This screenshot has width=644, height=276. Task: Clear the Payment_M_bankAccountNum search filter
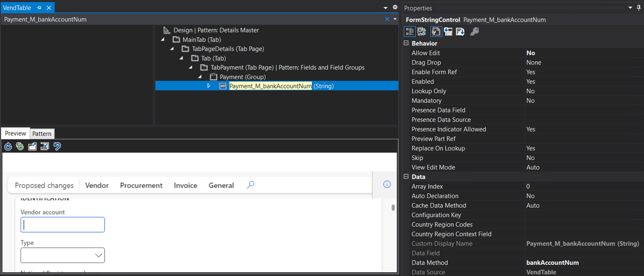(x=387, y=19)
